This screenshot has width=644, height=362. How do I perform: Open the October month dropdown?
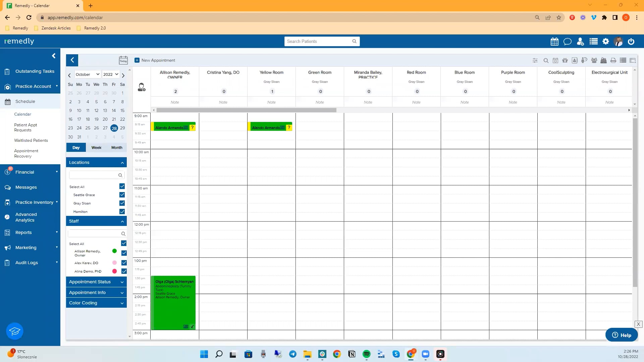[x=88, y=74]
